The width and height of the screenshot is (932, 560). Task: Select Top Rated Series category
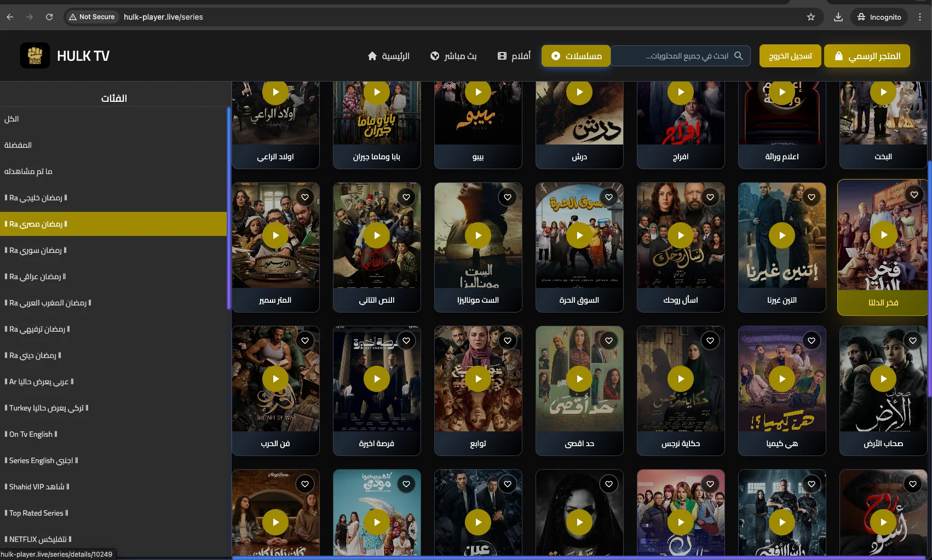point(113,513)
